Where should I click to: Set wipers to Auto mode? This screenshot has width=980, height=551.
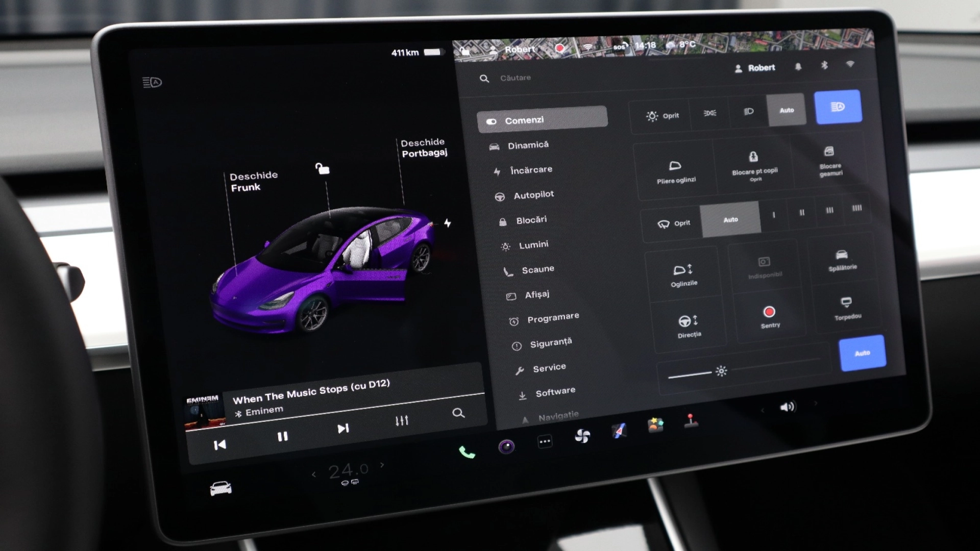click(x=730, y=219)
